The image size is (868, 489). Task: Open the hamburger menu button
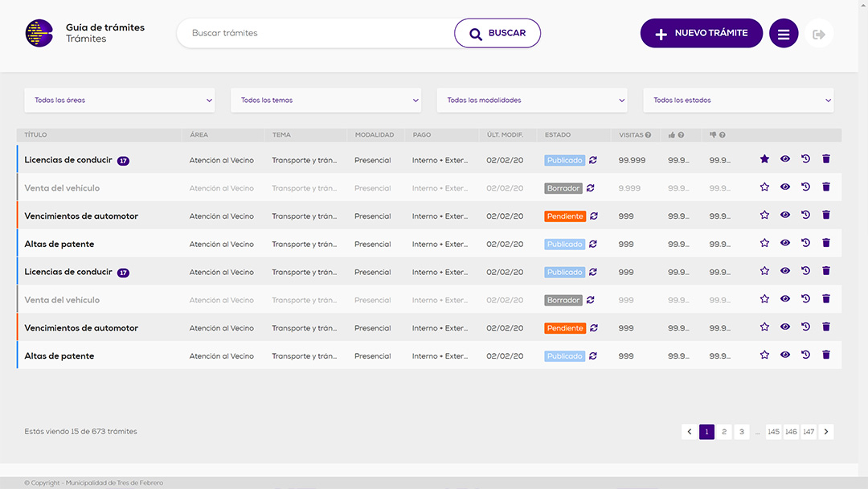tap(784, 34)
